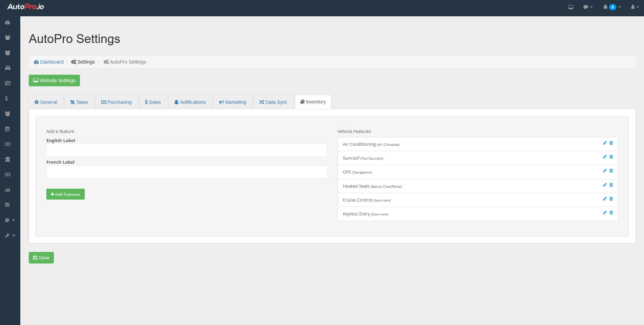The image size is (644, 325).
Task: Delete the Keyless Entry feature
Action: tap(611, 213)
